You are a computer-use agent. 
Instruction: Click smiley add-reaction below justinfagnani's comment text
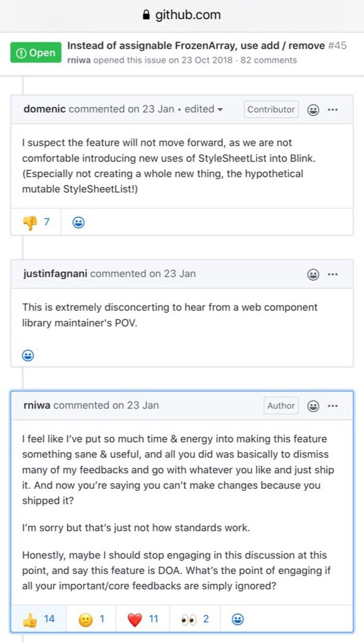click(28, 355)
